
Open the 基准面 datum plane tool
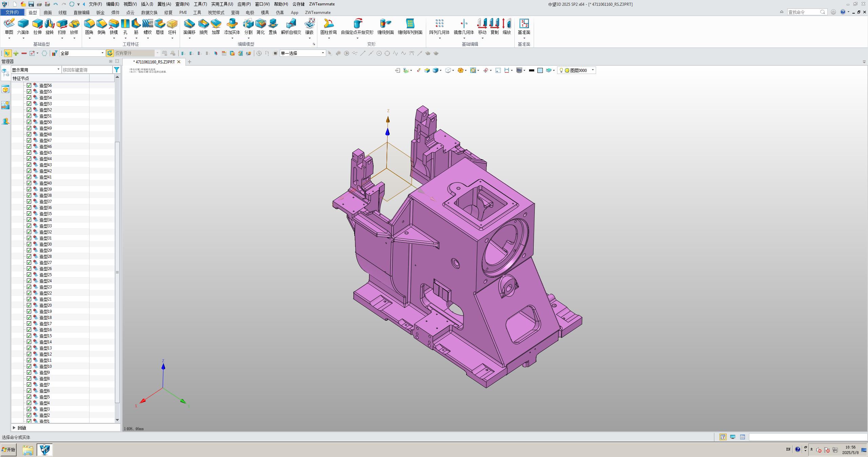point(524,26)
